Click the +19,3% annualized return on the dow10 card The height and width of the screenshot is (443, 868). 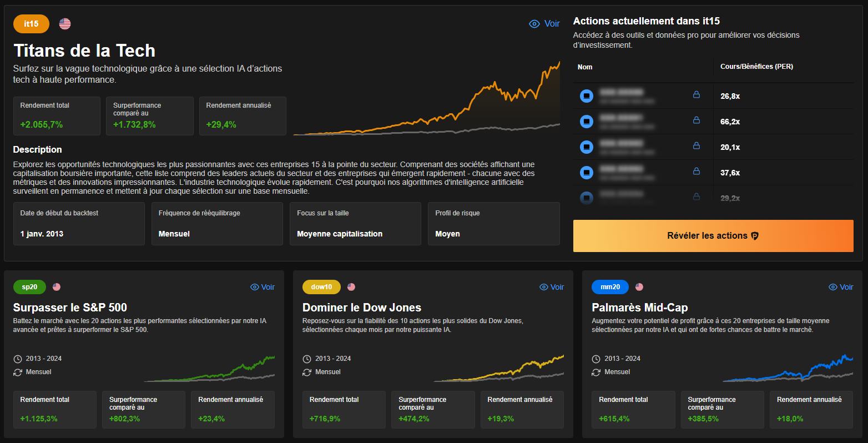501,419
